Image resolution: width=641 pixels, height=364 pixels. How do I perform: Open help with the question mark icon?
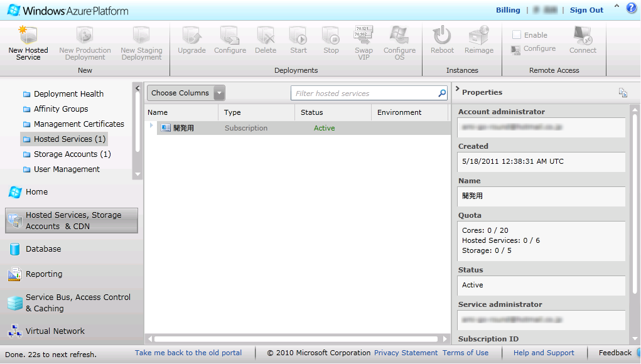pos(632,8)
